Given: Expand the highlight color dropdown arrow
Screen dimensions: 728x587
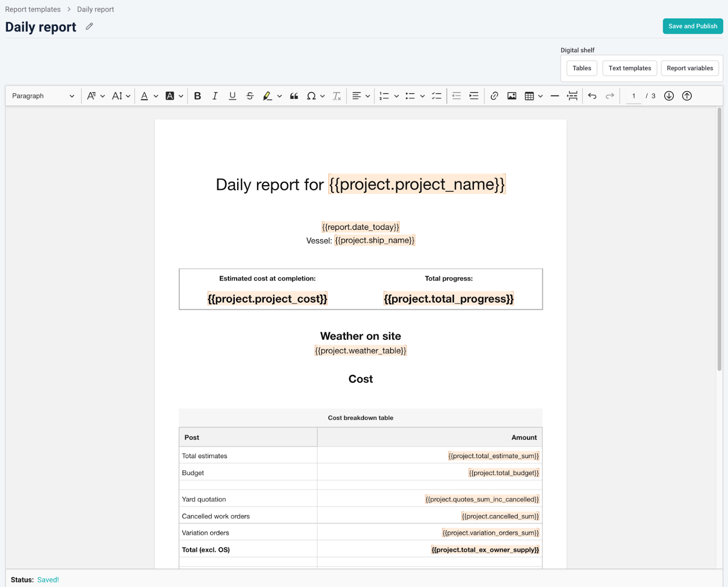Looking at the screenshot, I should click(x=279, y=96).
